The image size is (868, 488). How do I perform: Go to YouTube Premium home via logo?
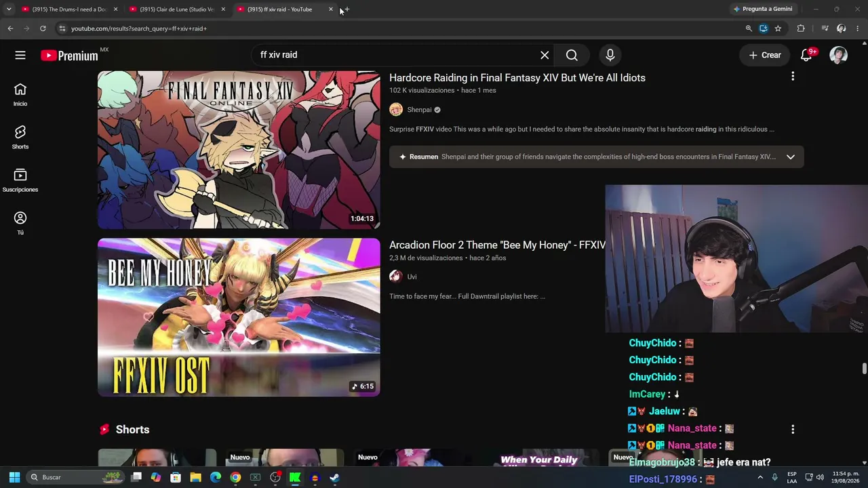[x=69, y=56]
